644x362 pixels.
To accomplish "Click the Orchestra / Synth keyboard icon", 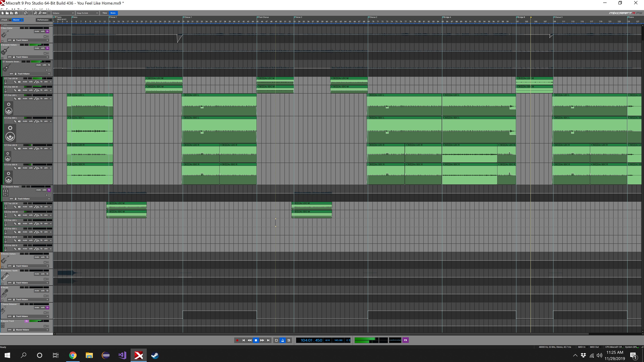I will pyautogui.click(x=5, y=276).
